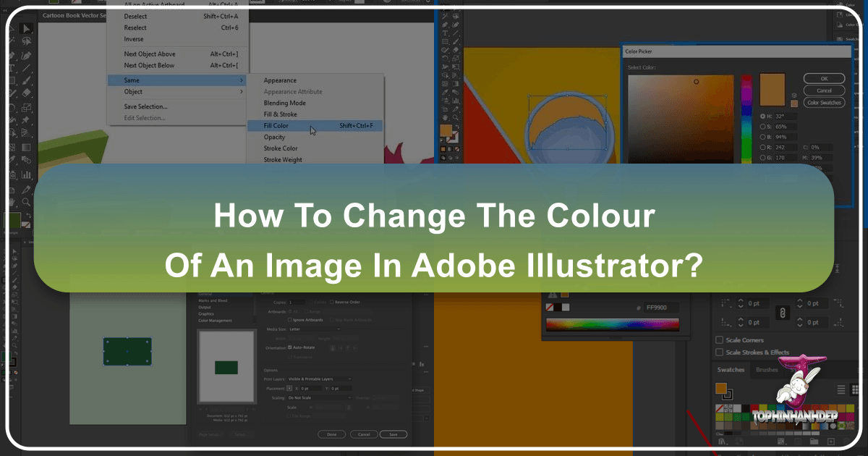
Task: Select the Selection tool in the toolbar
Action: (x=26, y=28)
